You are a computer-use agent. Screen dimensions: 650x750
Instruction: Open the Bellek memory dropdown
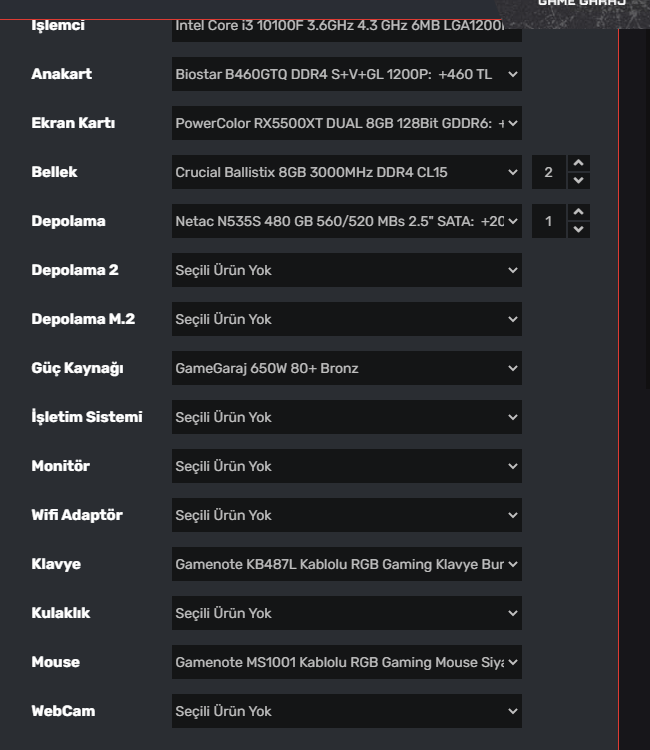(x=346, y=172)
